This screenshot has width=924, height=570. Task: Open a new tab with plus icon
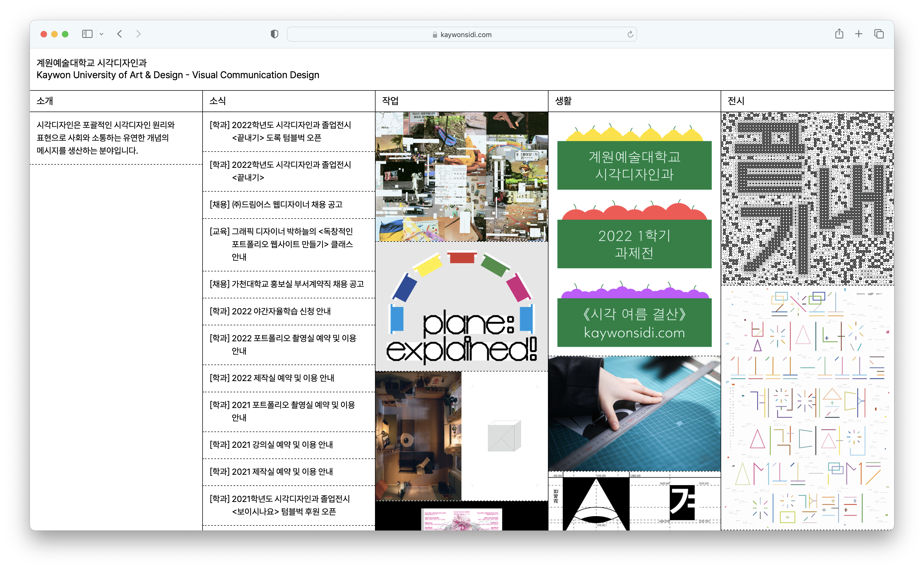(x=859, y=34)
